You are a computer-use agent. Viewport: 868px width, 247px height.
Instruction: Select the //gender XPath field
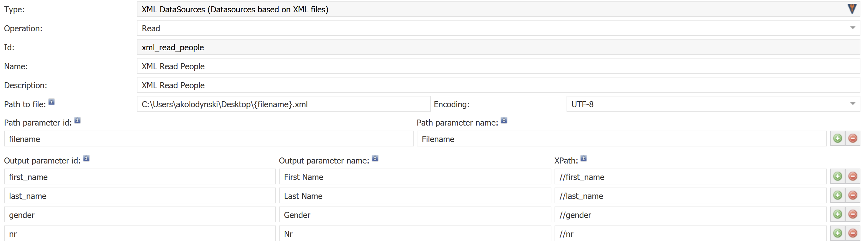[690, 215]
